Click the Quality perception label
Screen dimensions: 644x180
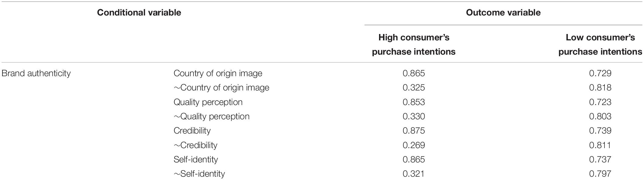[x=208, y=102]
